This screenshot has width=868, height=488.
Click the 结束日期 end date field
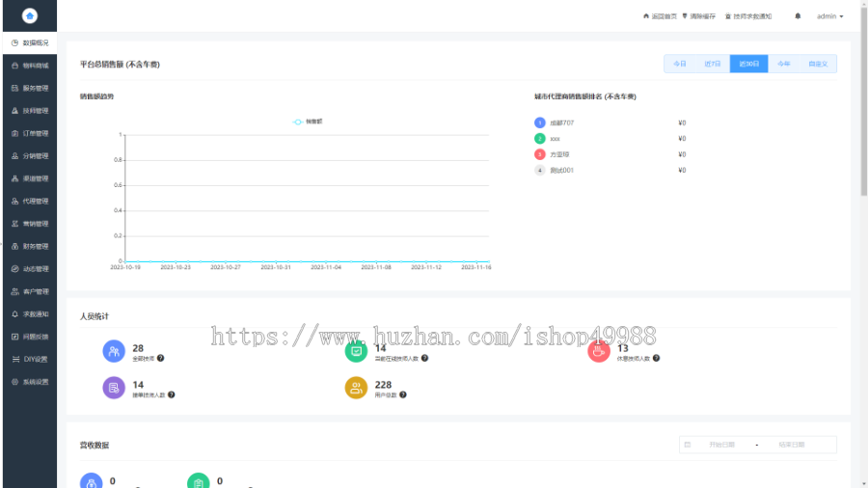point(792,445)
